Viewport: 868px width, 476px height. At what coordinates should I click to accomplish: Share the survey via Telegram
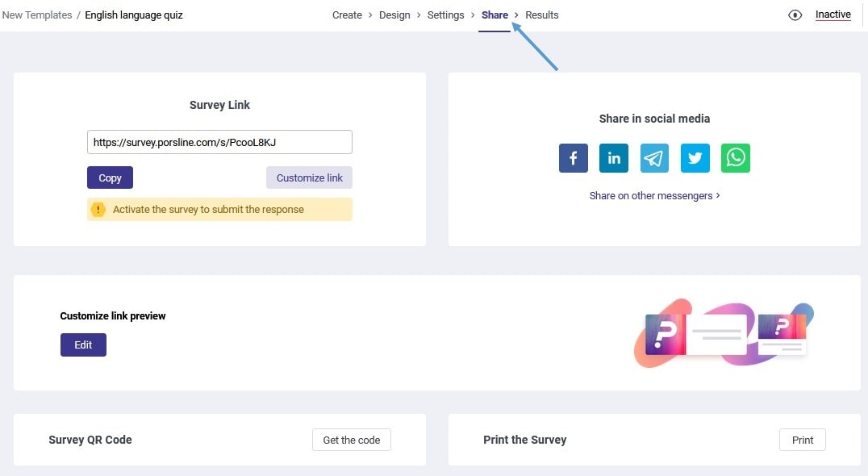(654, 158)
